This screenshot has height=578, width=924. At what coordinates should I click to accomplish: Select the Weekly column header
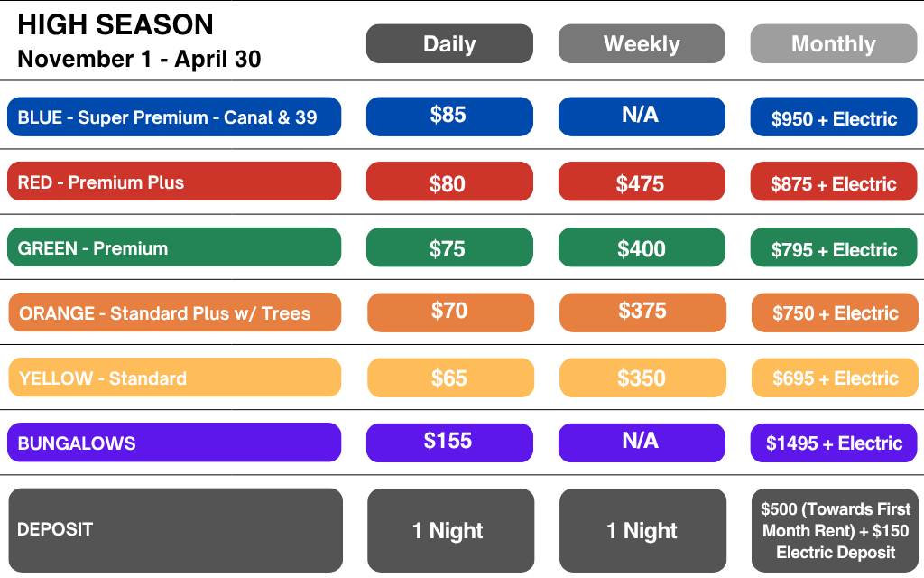[642, 43]
